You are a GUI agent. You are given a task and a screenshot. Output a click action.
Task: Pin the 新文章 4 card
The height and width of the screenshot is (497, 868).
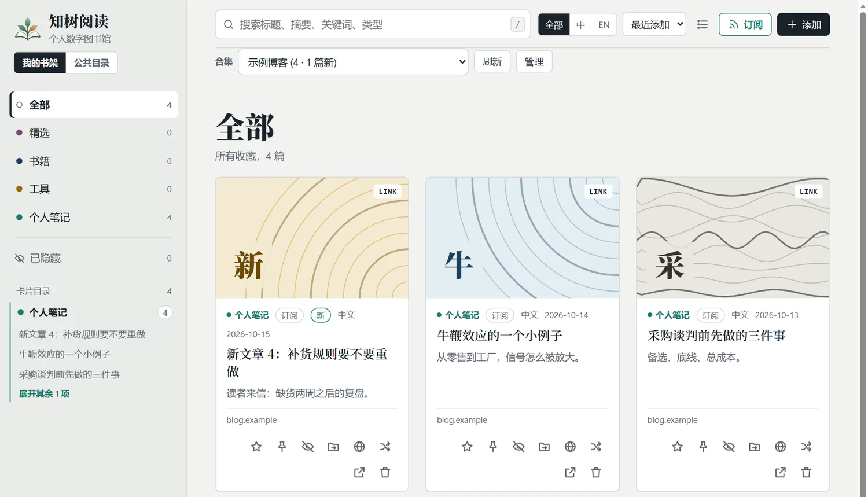(x=282, y=447)
